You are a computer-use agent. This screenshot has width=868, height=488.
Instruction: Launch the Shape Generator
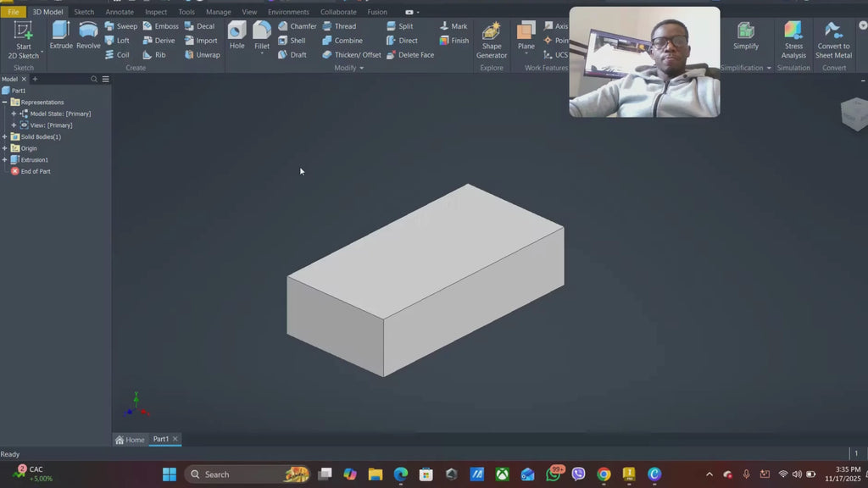492,40
